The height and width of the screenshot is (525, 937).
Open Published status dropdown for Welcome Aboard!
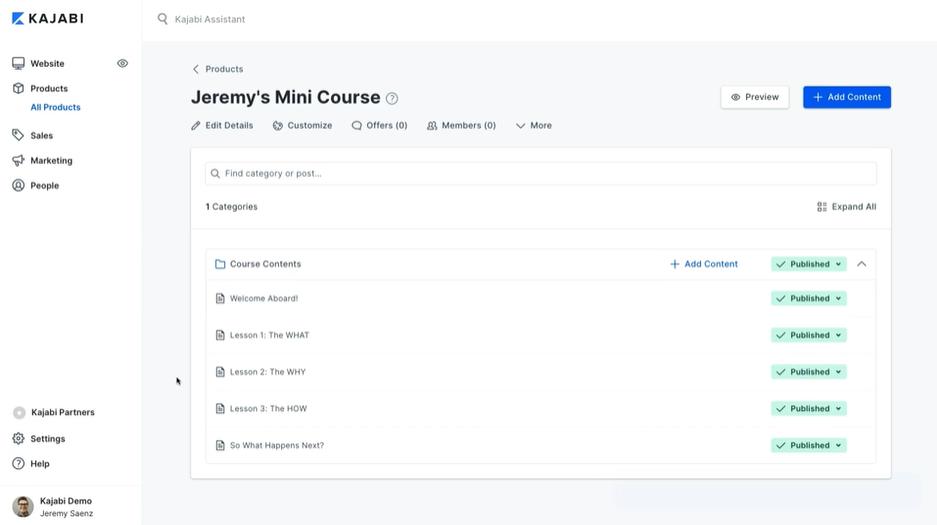tap(808, 298)
